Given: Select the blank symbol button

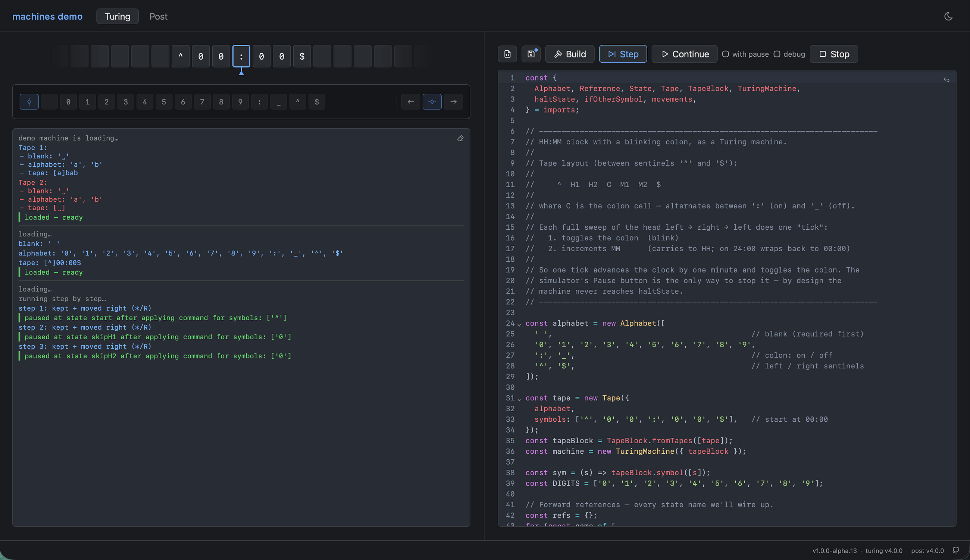Looking at the screenshot, I should pyautogui.click(x=49, y=102).
